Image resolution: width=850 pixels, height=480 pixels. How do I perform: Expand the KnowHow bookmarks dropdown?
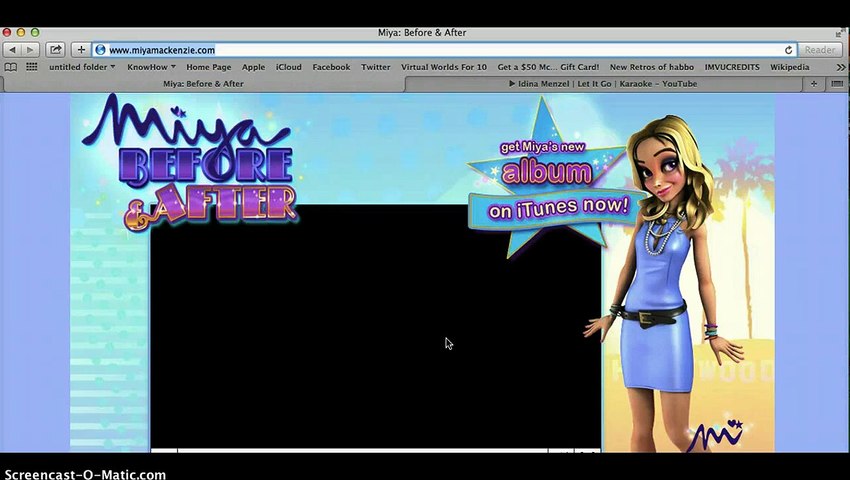pyautogui.click(x=151, y=67)
